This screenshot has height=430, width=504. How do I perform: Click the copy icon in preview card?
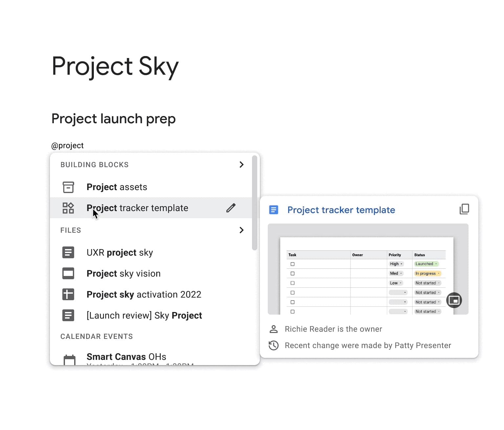(x=464, y=209)
